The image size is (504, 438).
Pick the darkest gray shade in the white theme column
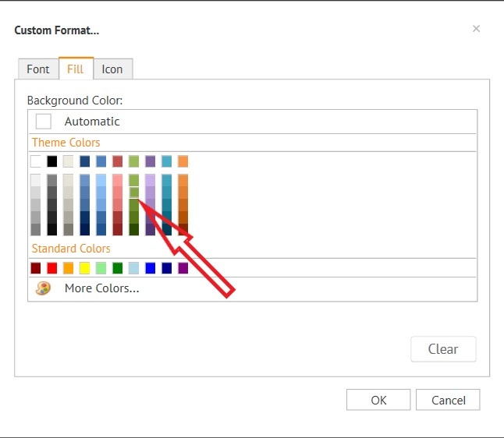click(x=36, y=229)
